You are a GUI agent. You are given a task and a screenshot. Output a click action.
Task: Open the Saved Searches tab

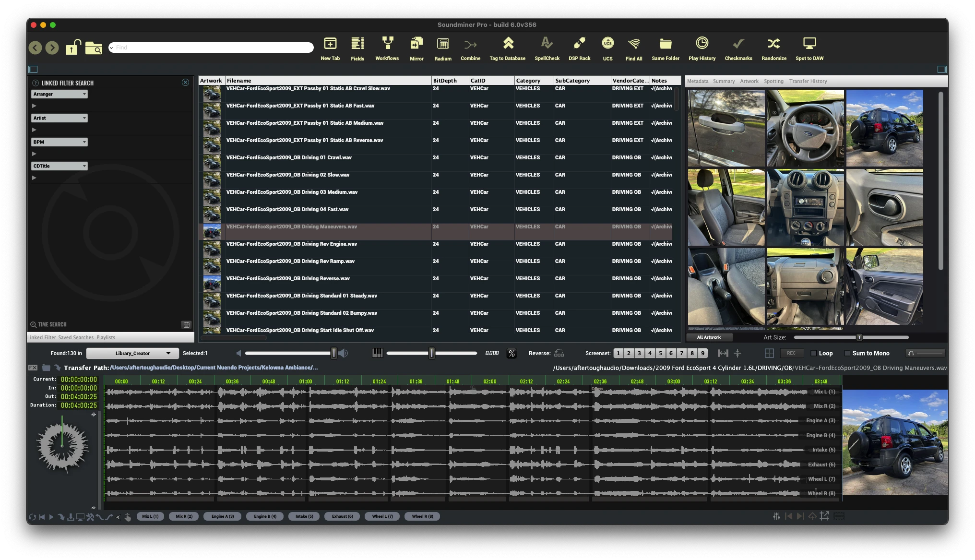[x=76, y=337]
